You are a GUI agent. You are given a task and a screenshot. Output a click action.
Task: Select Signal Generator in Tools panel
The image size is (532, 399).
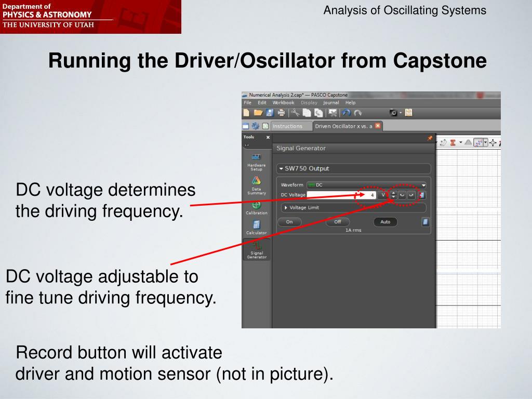click(257, 250)
